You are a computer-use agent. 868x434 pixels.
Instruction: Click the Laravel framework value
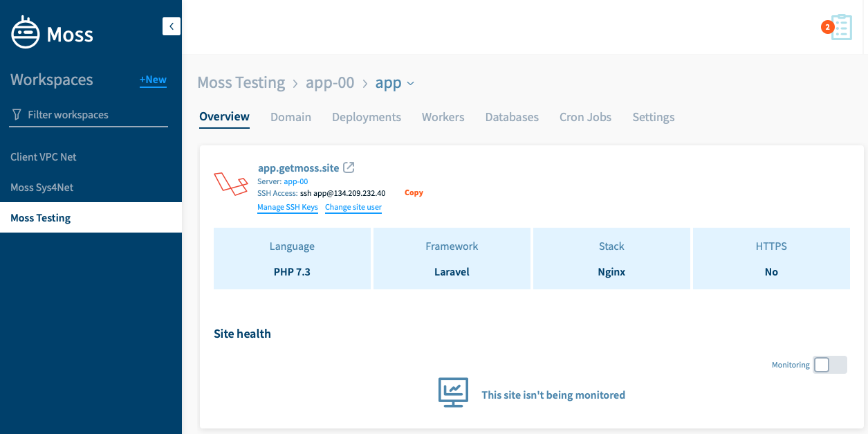point(452,272)
